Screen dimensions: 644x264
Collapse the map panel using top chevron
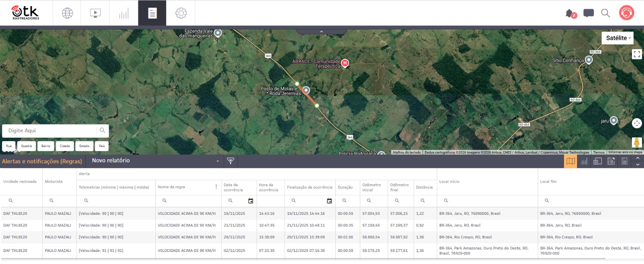321,31
